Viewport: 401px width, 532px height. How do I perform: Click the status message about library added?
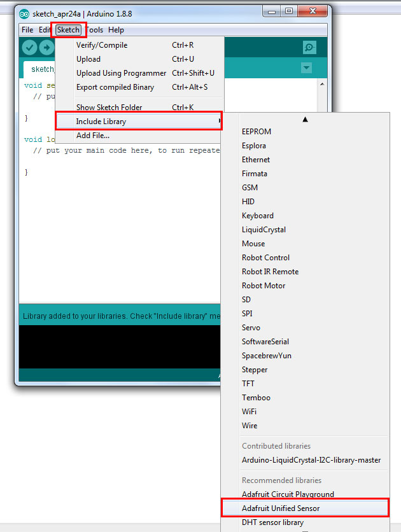click(122, 316)
